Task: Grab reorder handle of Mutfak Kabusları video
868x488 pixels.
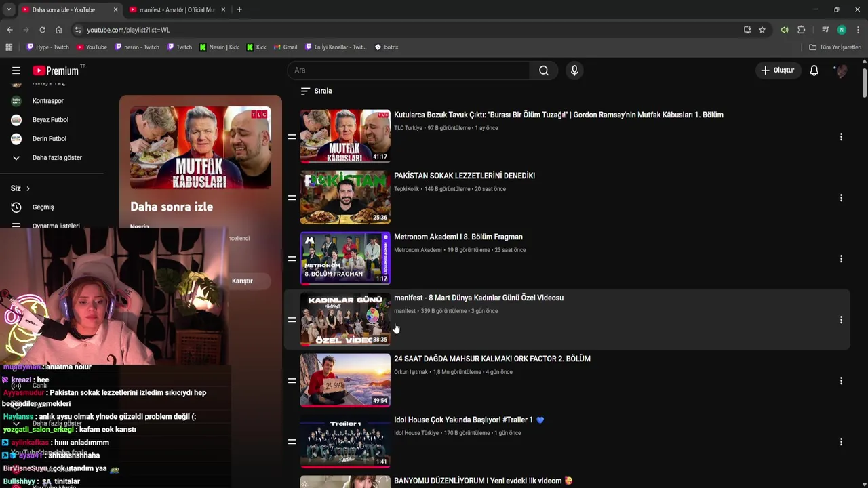Action: click(x=292, y=137)
